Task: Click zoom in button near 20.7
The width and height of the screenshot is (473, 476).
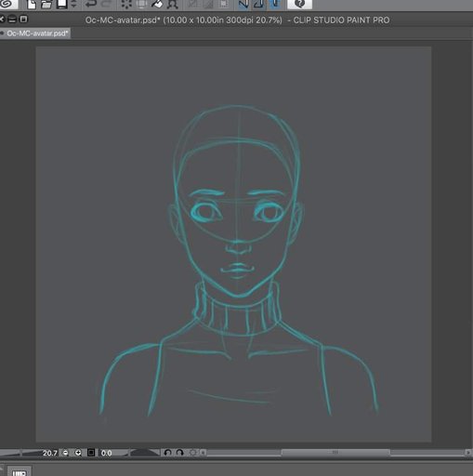Action: 78,453
